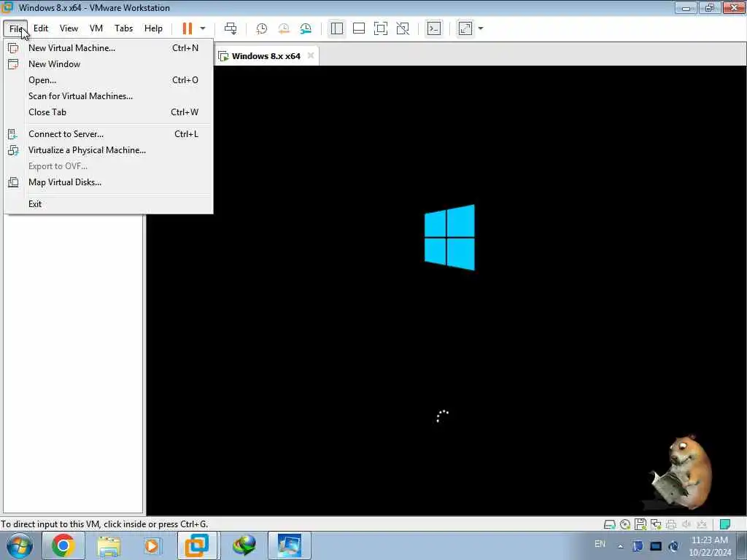
Task: Open Internet Download Manager taskbar icon
Action: coord(244,545)
